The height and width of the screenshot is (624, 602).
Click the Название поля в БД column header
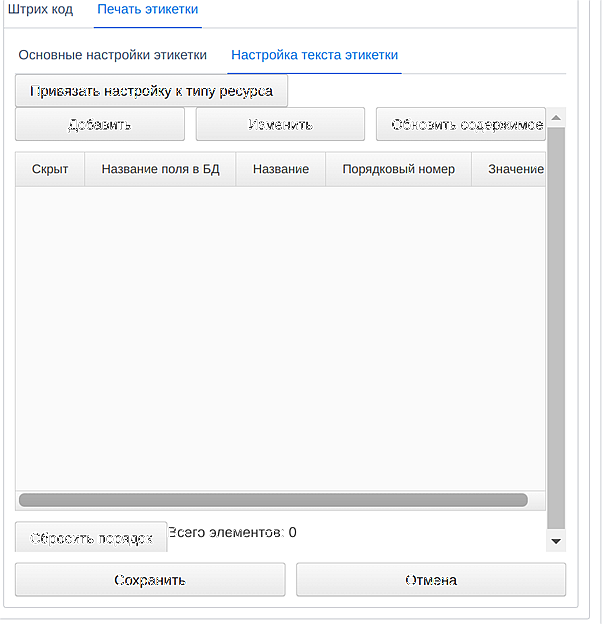tap(160, 169)
